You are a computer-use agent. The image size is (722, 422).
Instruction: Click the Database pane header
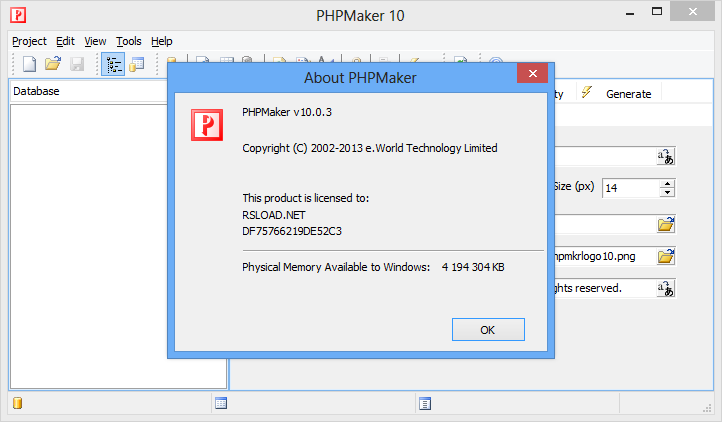point(90,91)
